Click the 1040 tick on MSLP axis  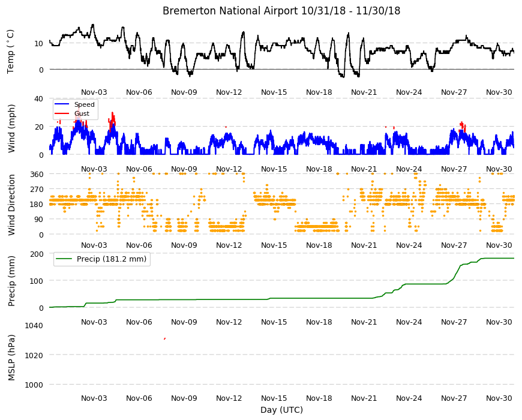34,325
